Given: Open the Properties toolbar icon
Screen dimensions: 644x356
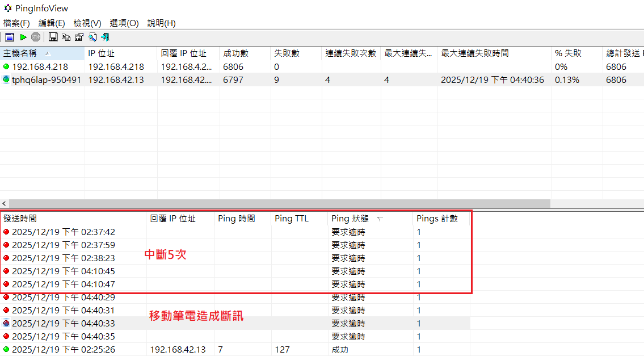Looking at the screenshot, I should (x=79, y=37).
